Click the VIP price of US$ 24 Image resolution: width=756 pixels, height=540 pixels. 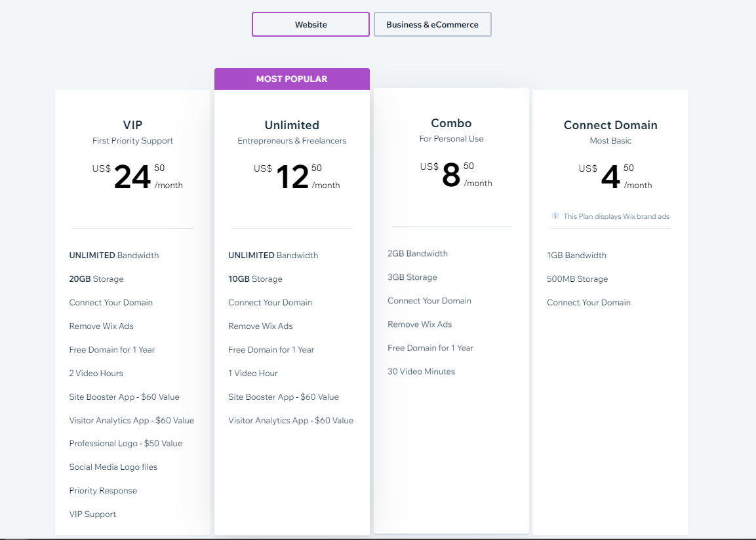(x=138, y=177)
